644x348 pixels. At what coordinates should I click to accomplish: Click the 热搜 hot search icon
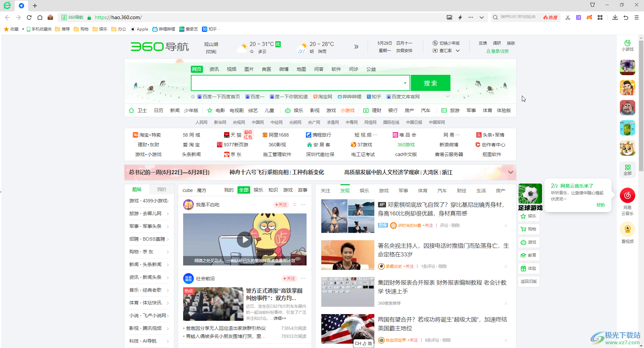click(550, 17)
